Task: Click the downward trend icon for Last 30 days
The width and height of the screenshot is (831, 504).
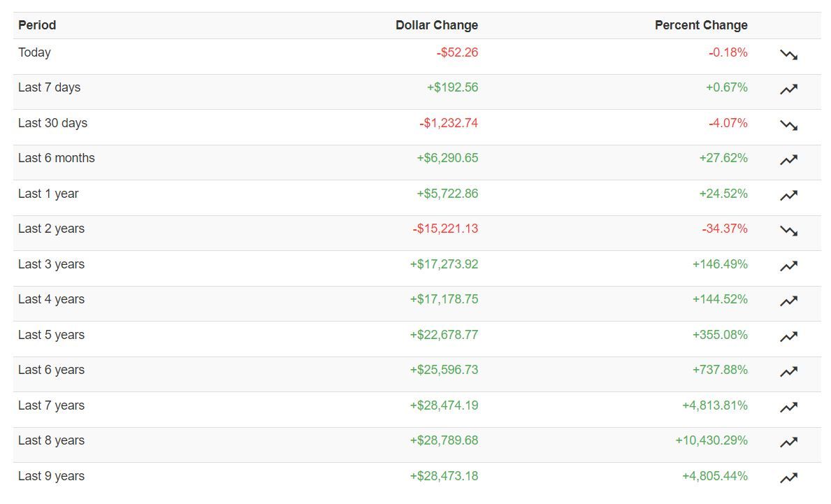Action: pyautogui.click(x=788, y=125)
